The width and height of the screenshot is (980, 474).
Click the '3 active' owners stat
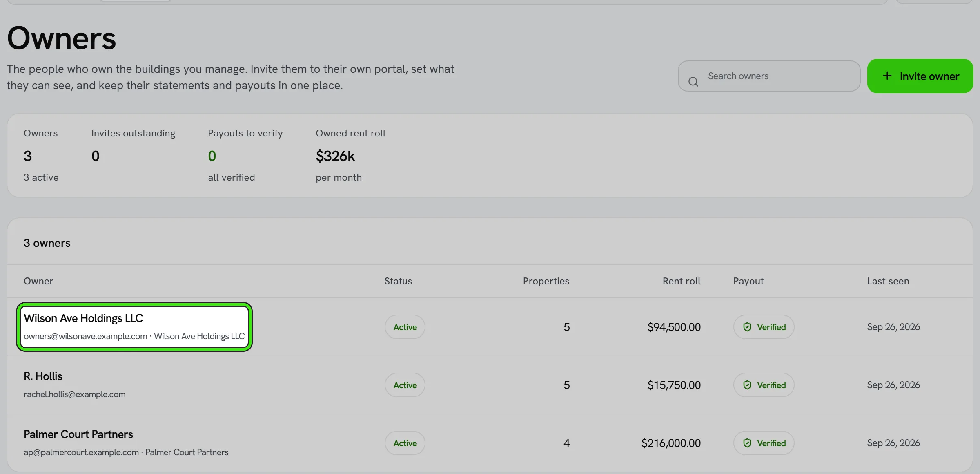pyautogui.click(x=41, y=177)
